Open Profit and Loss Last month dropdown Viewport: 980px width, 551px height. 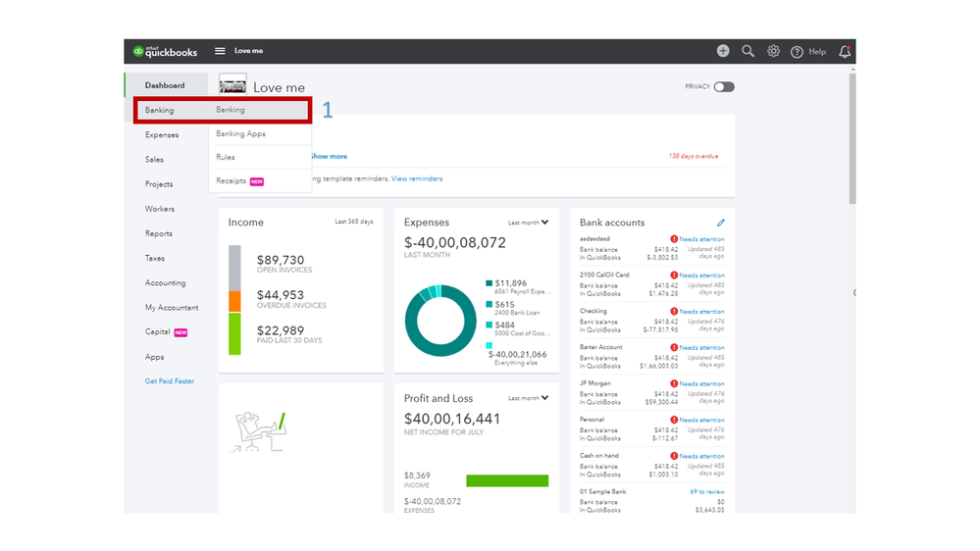click(528, 398)
